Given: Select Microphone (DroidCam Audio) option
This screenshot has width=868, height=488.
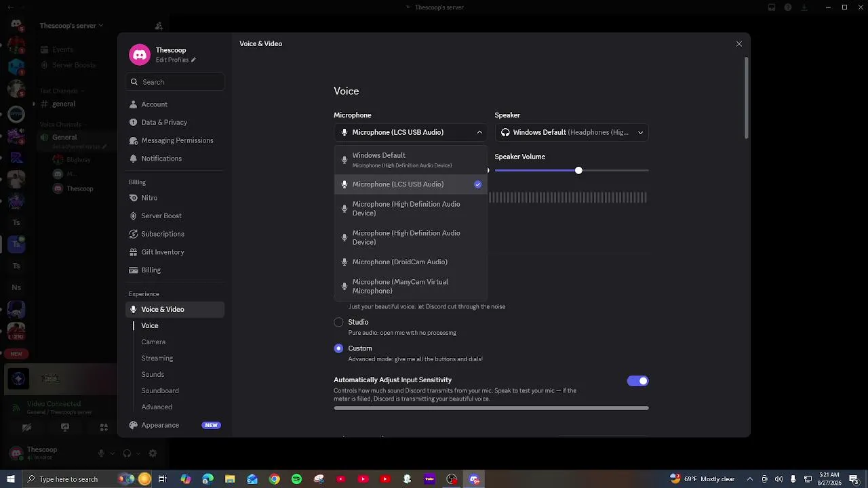Looking at the screenshot, I should coord(410,262).
